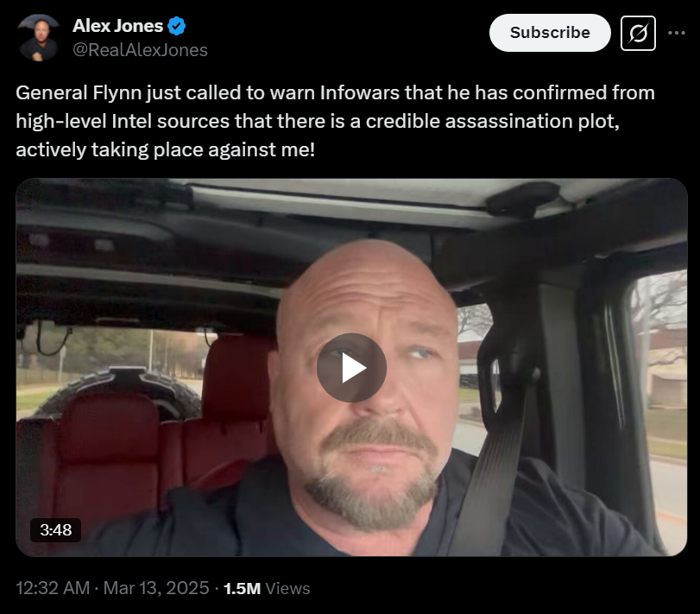The image size is (700, 614).
Task: Open the Grok slashed-circle icon
Action: [x=638, y=33]
